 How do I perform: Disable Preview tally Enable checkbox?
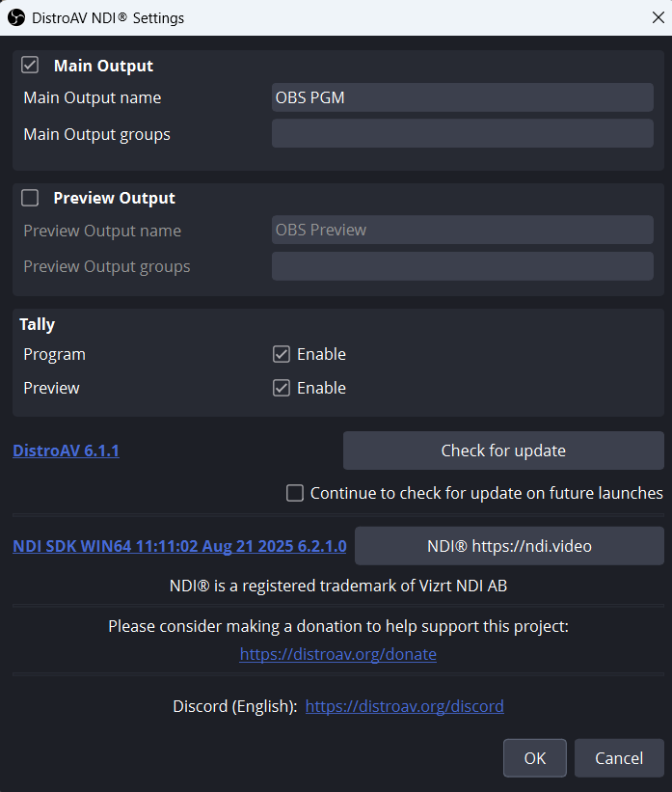[x=282, y=388]
